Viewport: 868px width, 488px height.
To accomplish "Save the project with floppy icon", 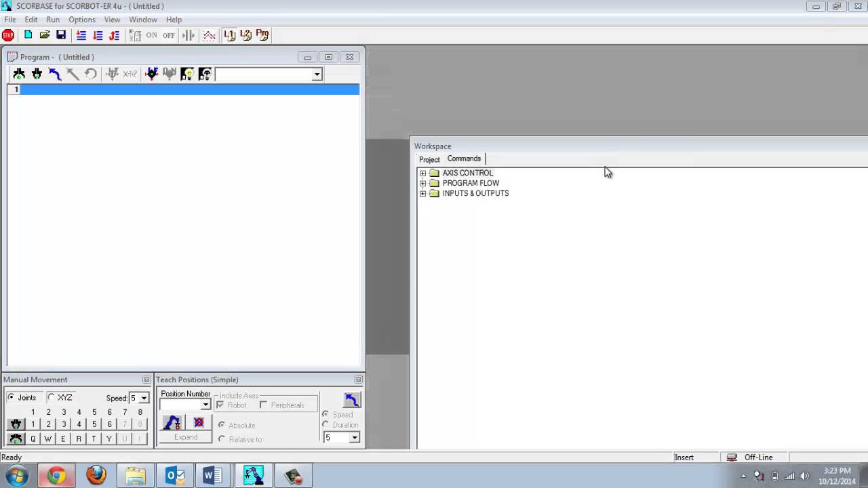I will tap(61, 35).
